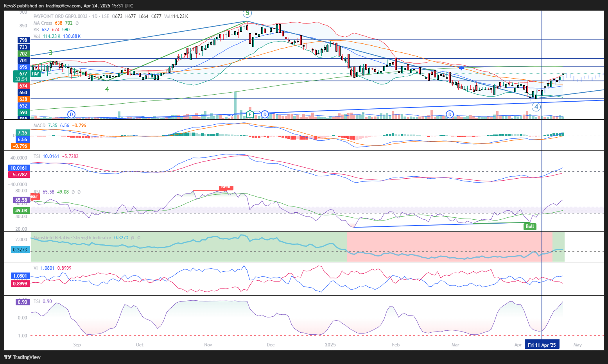
Task: Click the earnings E marker on chart
Action: [x=250, y=114]
